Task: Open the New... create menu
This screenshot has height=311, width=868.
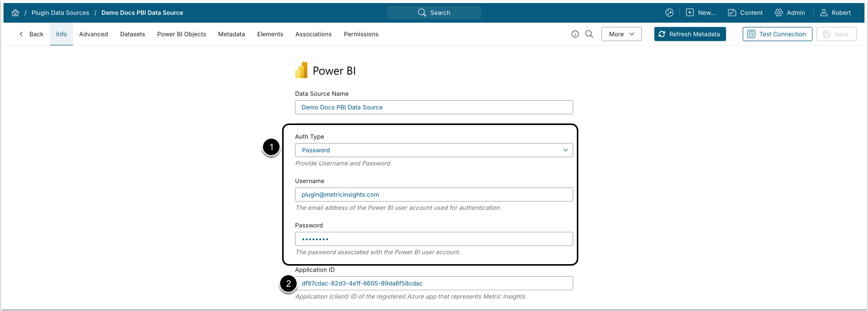Action: click(701, 13)
